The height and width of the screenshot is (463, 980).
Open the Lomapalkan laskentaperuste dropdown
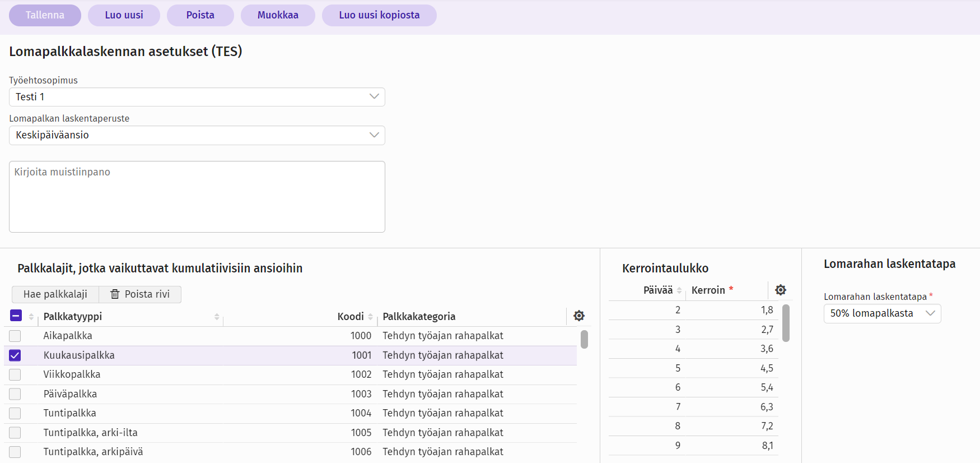[197, 135]
